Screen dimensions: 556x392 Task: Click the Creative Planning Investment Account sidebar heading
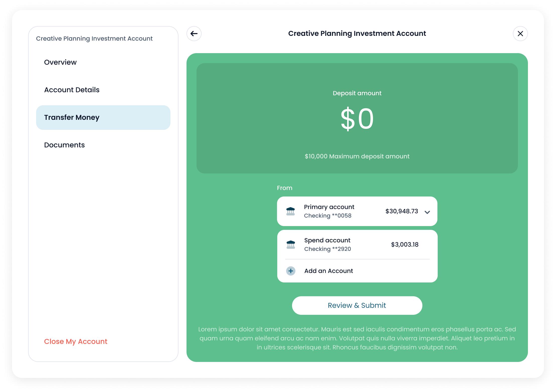tap(94, 39)
